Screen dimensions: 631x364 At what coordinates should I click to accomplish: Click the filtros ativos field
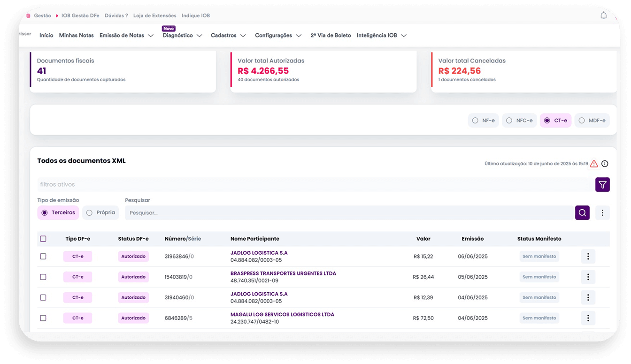click(316, 185)
